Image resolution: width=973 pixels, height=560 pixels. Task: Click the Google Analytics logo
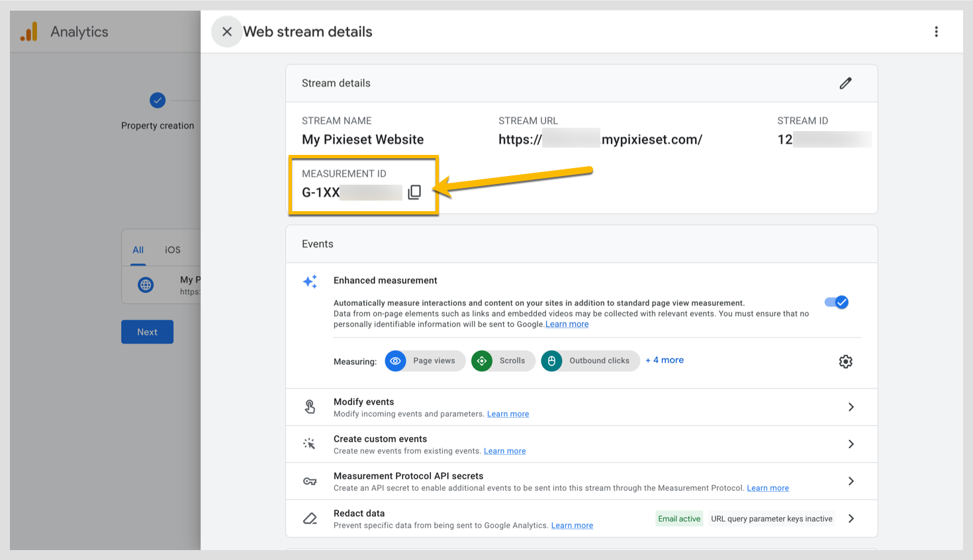(x=28, y=31)
